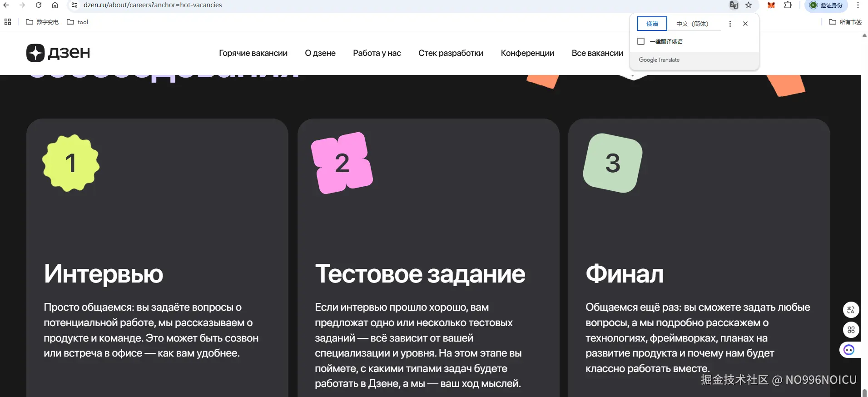Open translate popup three-dot options menu
The width and height of the screenshot is (868, 397).
[x=730, y=24]
